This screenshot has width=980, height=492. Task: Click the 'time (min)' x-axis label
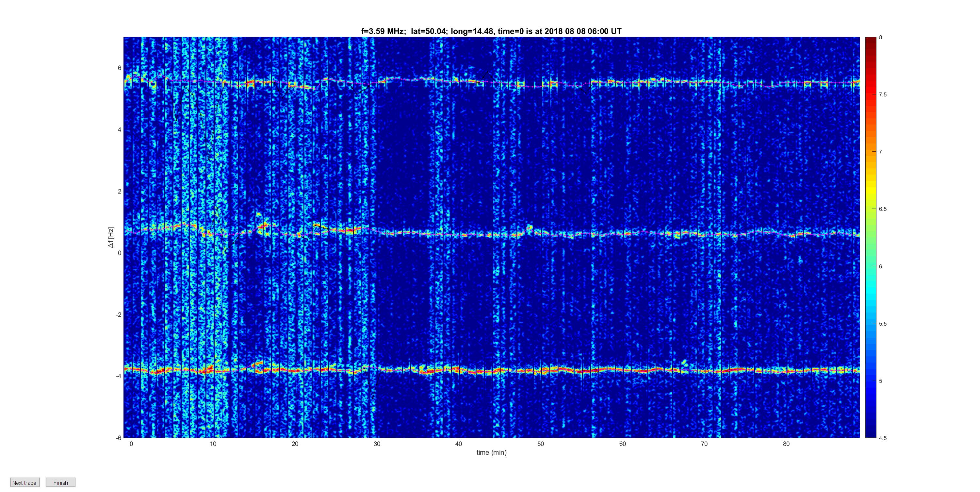pos(492,452)
